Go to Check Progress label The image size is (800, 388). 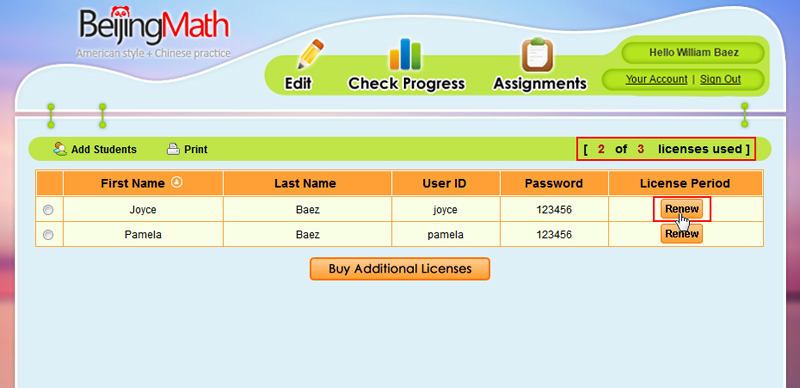[x=406, y=83]
